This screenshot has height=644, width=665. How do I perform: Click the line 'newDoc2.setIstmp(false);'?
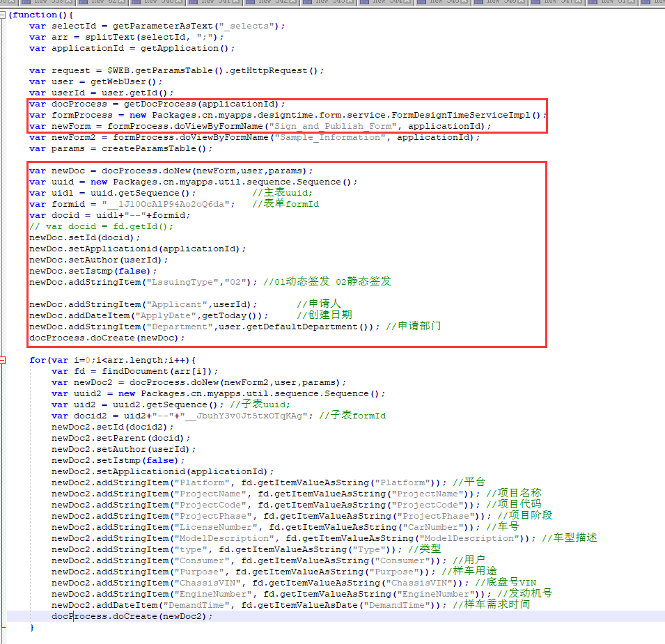[x=118, y=460]
